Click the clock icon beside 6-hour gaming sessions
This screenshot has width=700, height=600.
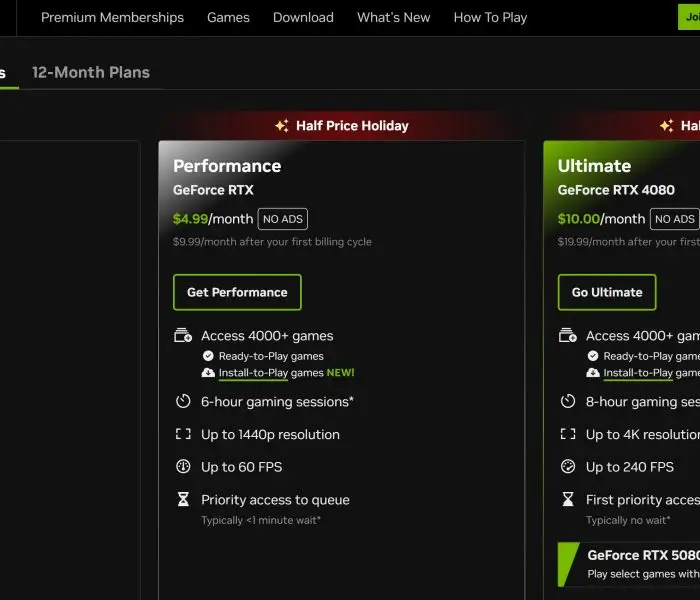tap(183, 401)
